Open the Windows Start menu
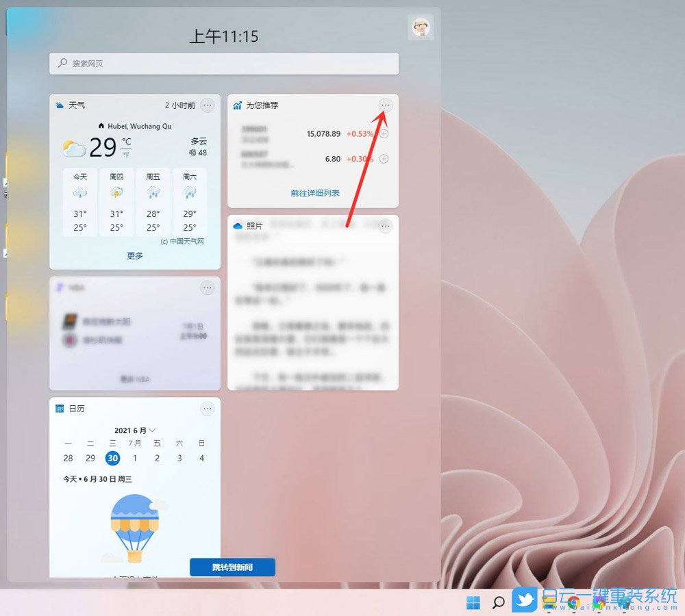This screenshot has width=685, height=616. tap(473, 601)
